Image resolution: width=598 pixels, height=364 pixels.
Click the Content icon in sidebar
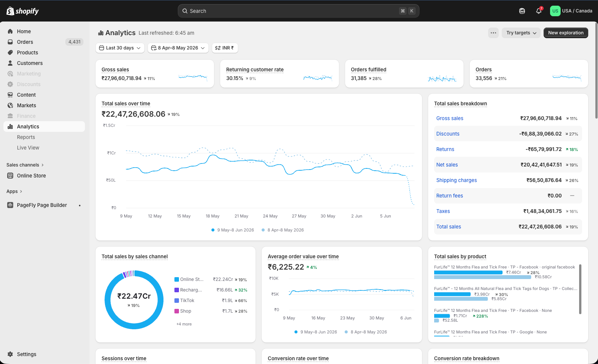pos(10,95)
